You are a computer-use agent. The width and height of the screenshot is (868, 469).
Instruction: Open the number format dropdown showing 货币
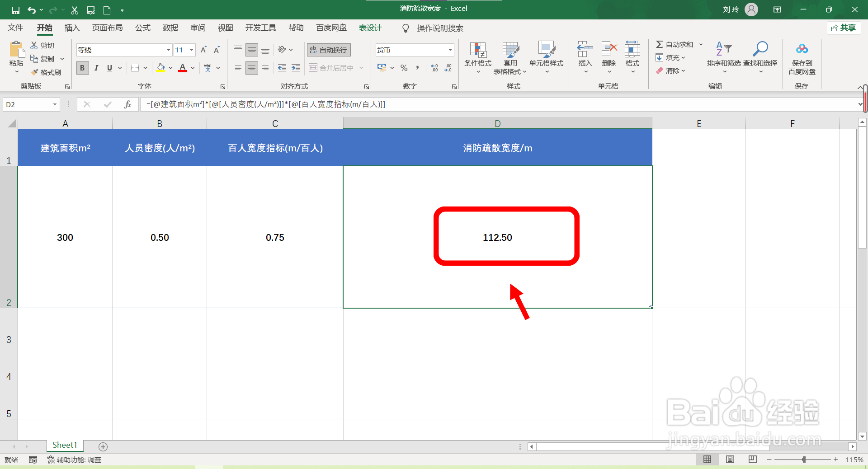click(449, 50)
